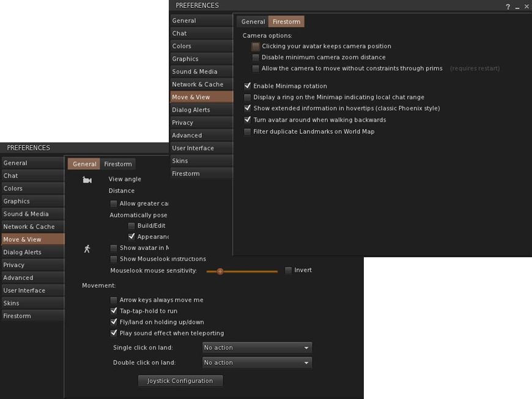
Task: Toggle Invert mouselook checkbox
Action: [289, 270]
